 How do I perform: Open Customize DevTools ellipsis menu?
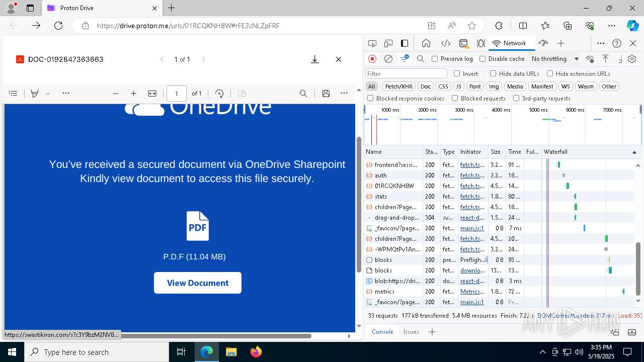(x=601, y=43)
